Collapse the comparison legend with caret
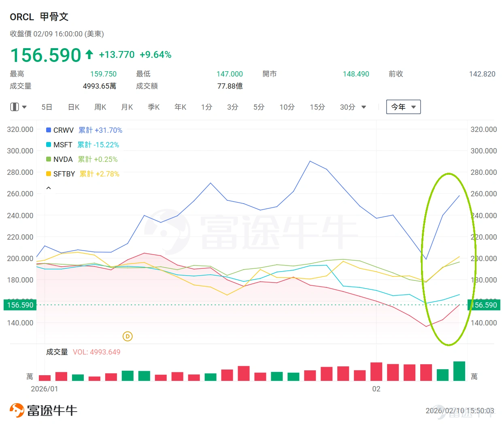Image resolution: width=504 pixels, height=427 pixels. click(x=49, y=188)
